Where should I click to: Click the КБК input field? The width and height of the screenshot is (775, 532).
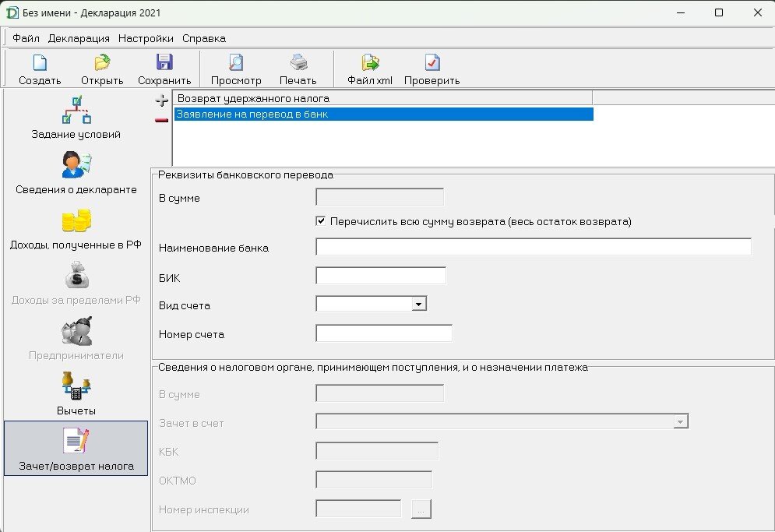click(x=377, y=451)
